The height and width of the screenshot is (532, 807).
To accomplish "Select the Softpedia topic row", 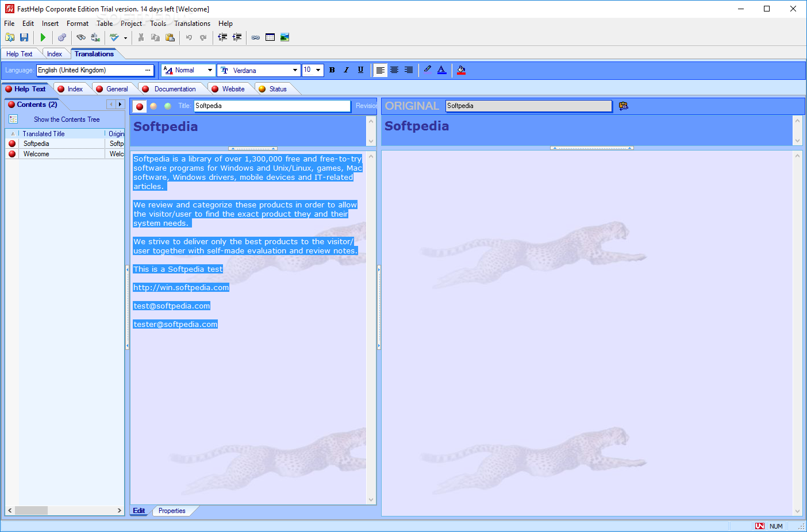I will (65, 144).
